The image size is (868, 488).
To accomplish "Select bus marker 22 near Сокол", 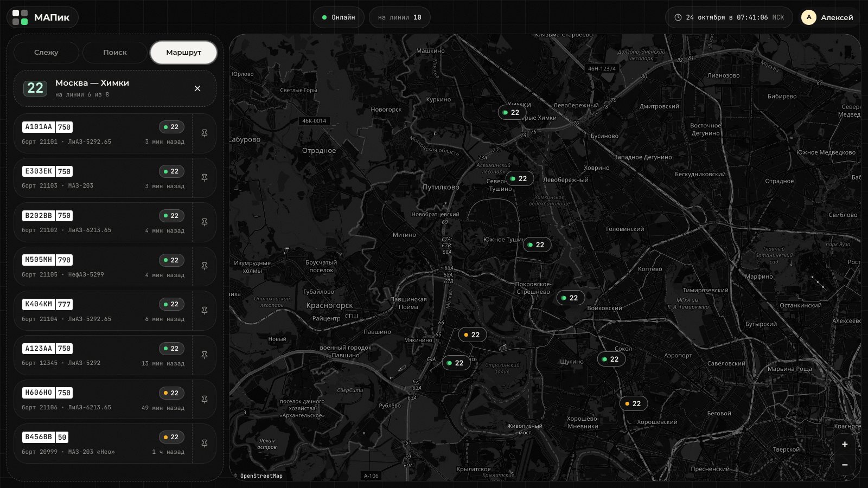I will tap(611, 359).
